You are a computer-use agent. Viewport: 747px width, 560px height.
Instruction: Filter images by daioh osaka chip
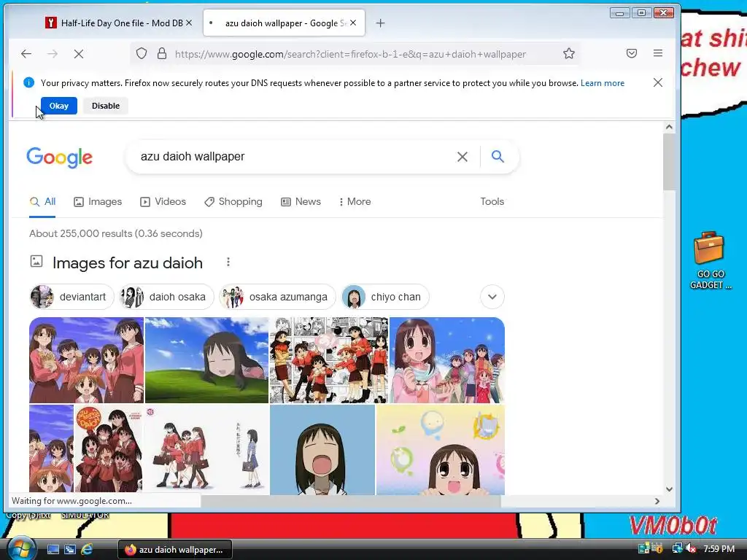tap(166, 297)
